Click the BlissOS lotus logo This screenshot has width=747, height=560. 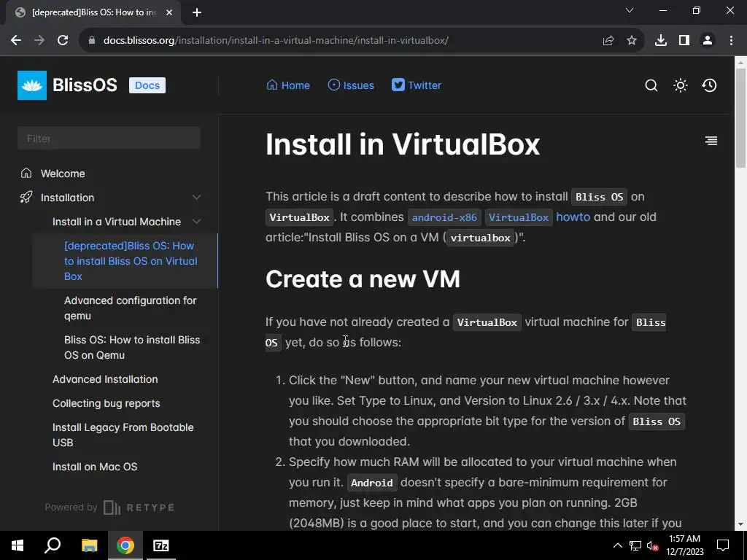(32, 85)
